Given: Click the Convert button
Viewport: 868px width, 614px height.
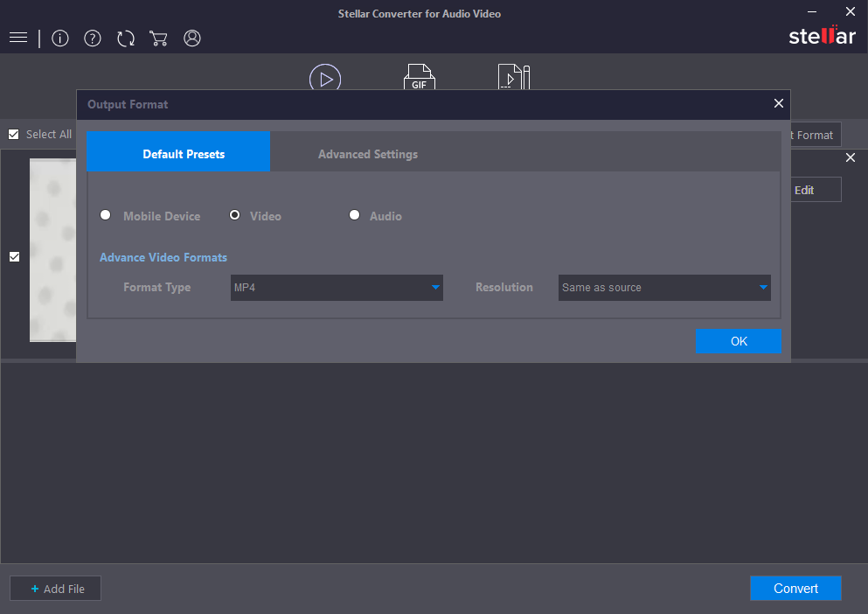Looking at the screenshot, I should coord(795,589).
